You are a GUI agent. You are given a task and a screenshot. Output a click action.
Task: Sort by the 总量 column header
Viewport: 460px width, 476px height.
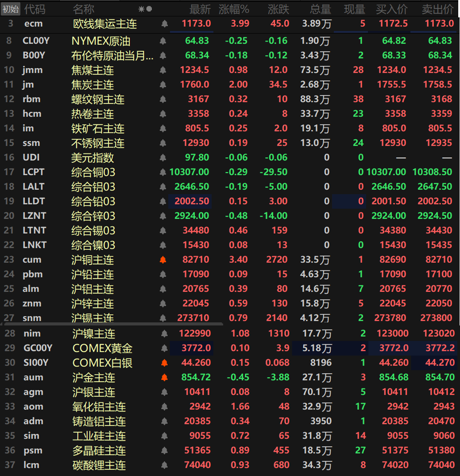pyautogui.click(x=321, y=9)
